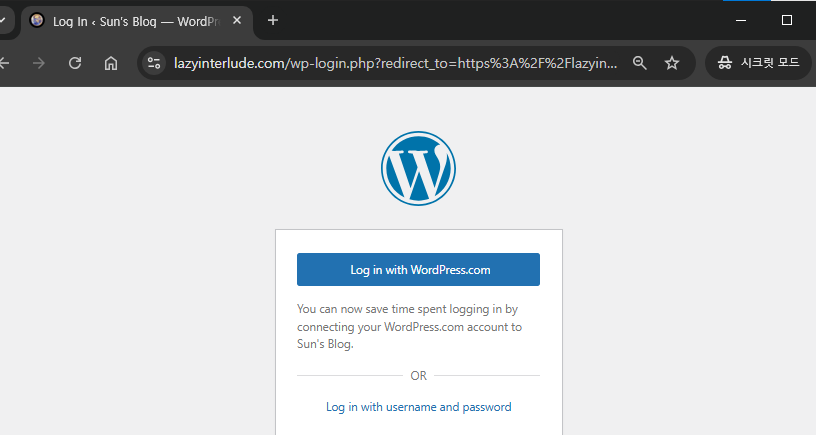Click the WordPress logo
816x435 pixels.
pos(418,168)
